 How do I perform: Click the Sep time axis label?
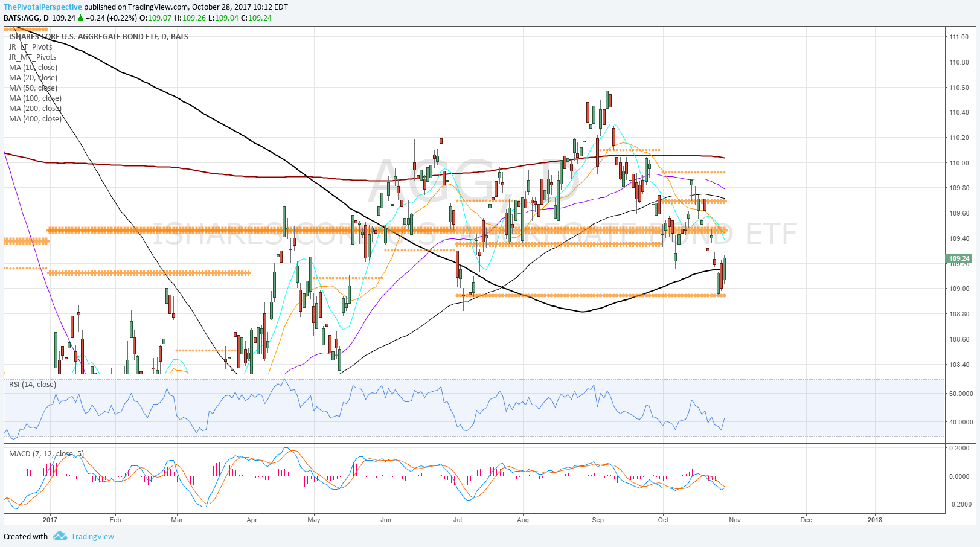(598, 520)
